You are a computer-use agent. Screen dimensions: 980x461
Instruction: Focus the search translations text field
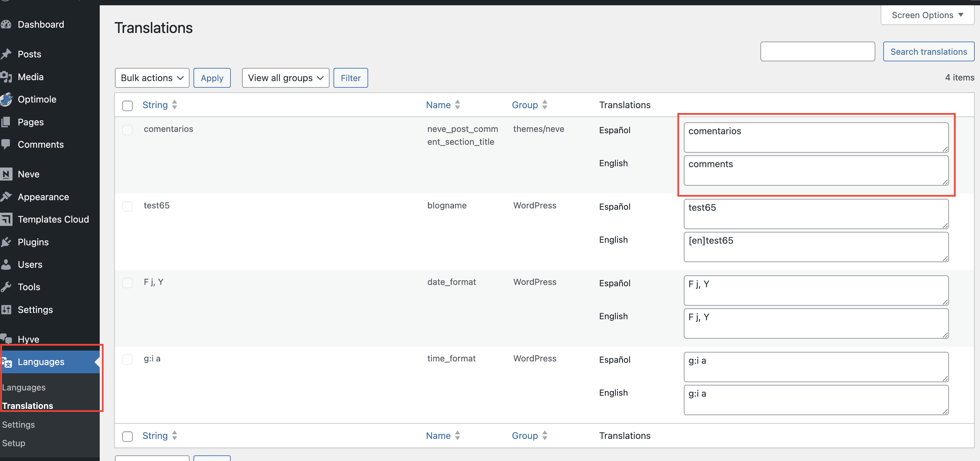click(x=817, y=51)
